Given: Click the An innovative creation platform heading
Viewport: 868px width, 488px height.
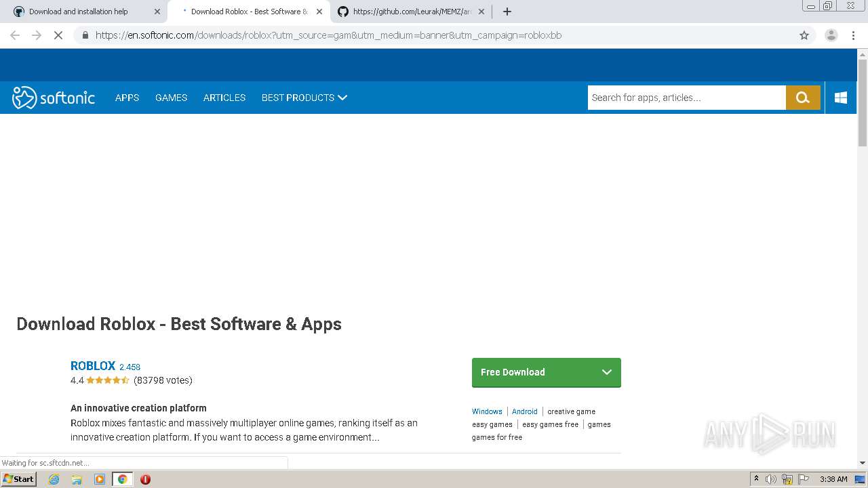Looking at the screenshot, I should [x=138, y=408].
